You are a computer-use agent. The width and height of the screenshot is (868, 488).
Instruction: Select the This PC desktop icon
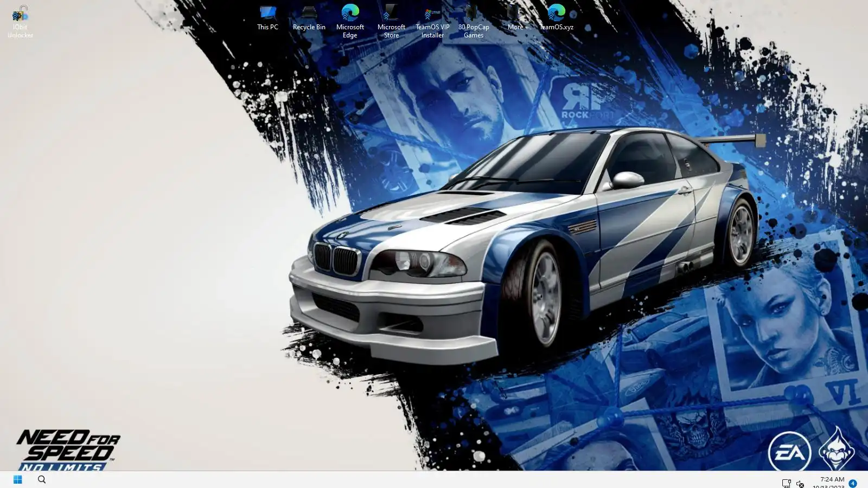267,18
